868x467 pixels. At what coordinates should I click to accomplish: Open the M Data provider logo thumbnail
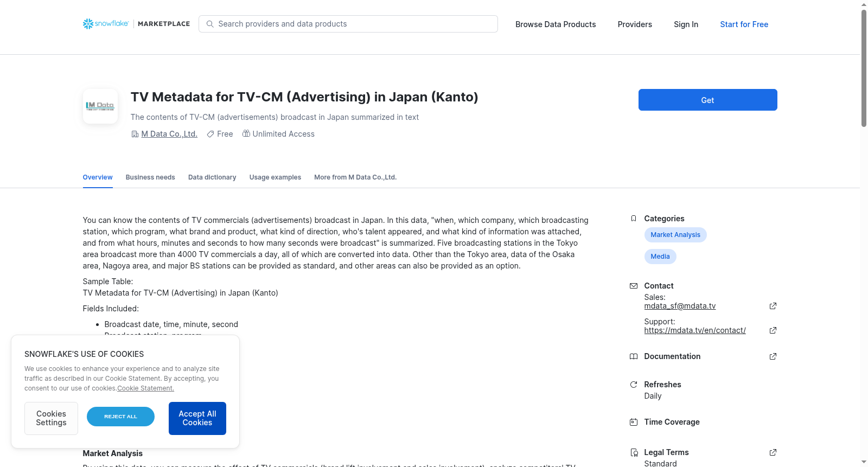click(x=100, y=106)
